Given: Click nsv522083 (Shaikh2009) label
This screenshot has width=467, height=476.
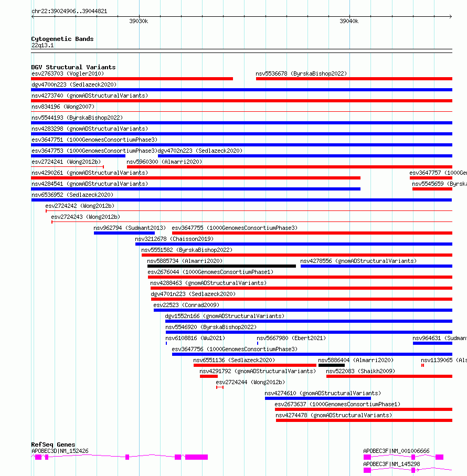Looking at the screenshot, I should [x=360, y=371].
